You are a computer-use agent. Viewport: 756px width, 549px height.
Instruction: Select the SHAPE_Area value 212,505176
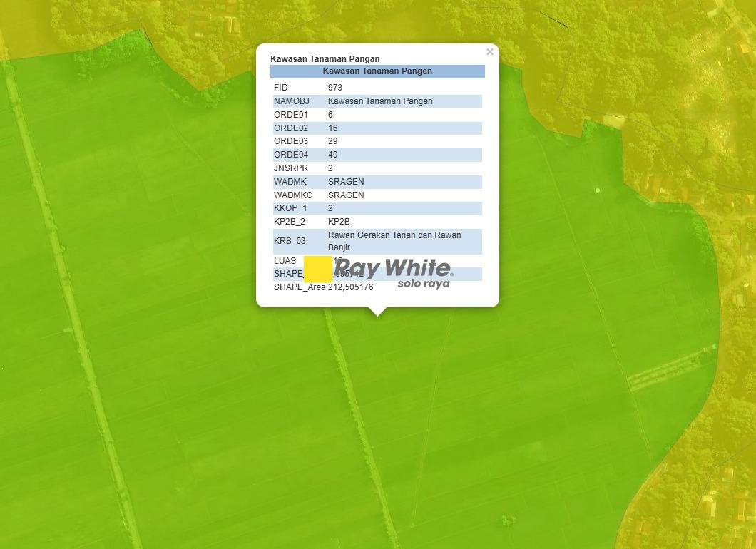350,287
